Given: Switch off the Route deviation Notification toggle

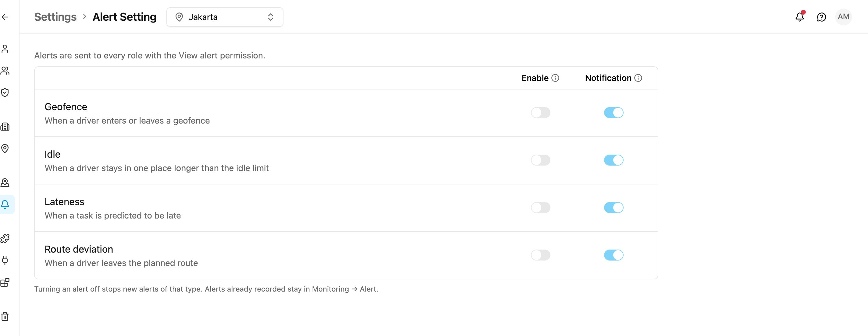Looking at the screenshot, I should click(x=614, y=255).
